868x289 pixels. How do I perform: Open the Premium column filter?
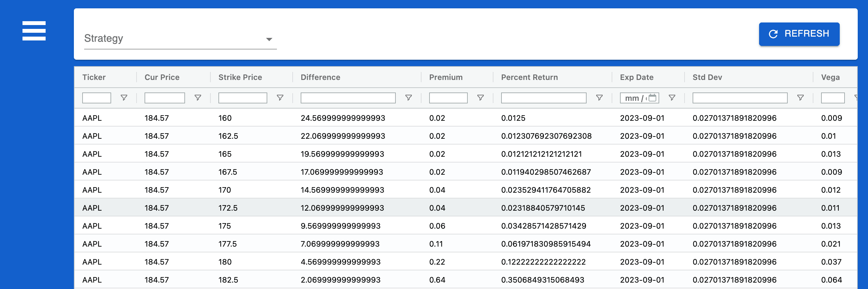click(x=481, y=98)
